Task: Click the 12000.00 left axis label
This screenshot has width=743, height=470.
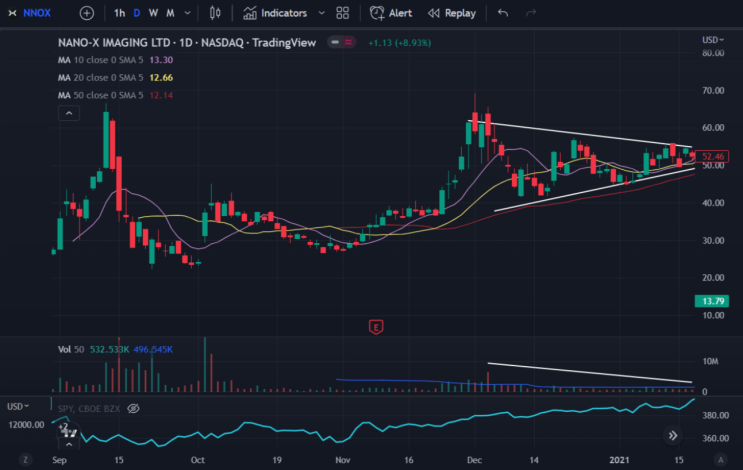Action: point(27,425)
